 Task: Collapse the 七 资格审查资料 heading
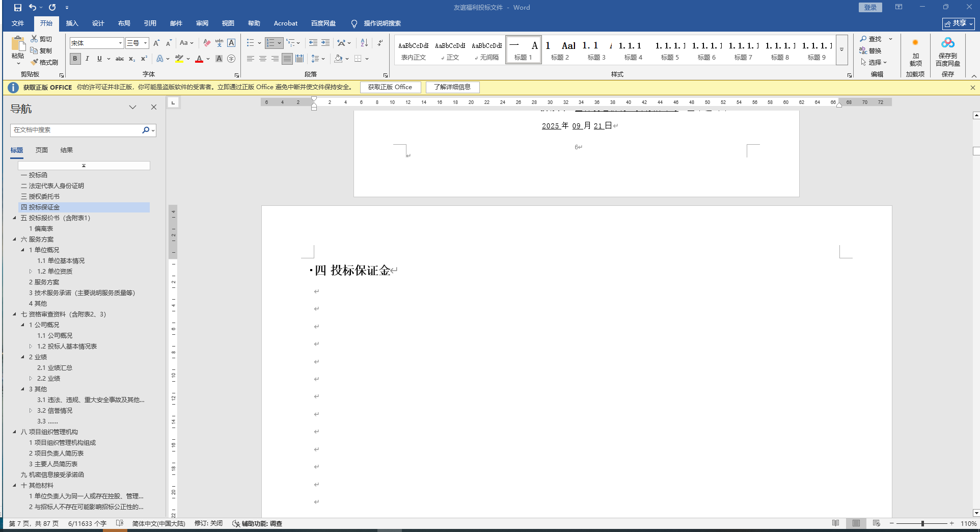(14, 314)
